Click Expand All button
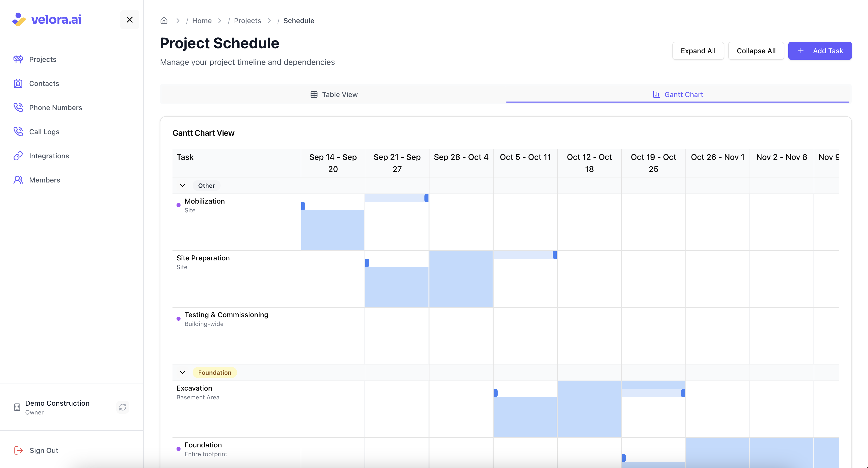The image size is (868, 468). 698,51
